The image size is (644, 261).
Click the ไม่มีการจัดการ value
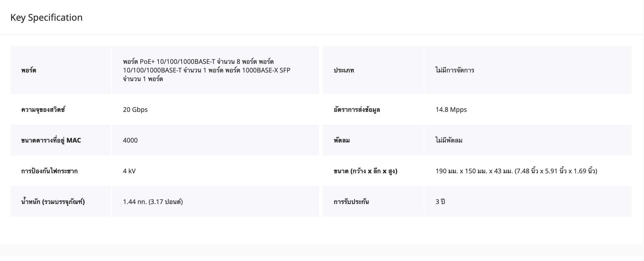(x=455, y=70)
